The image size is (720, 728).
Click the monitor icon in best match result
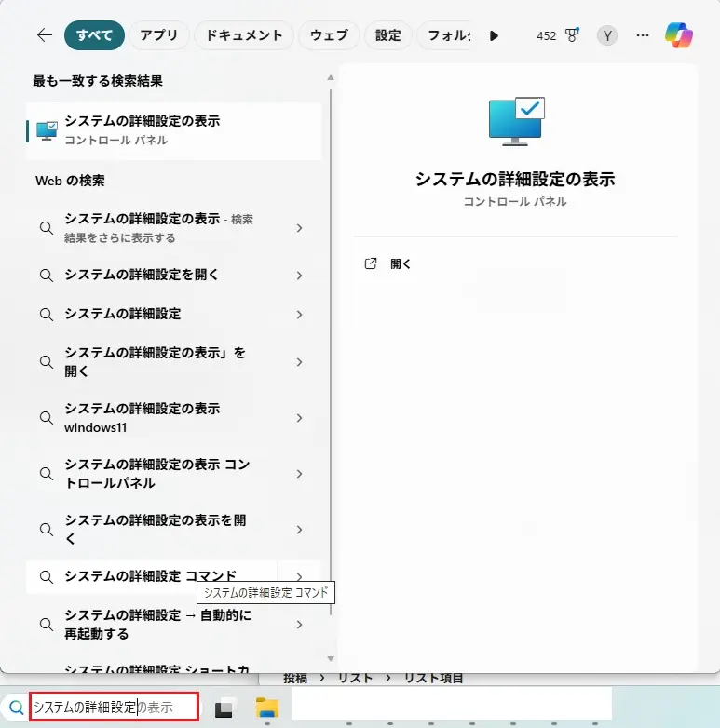[47, 131]
